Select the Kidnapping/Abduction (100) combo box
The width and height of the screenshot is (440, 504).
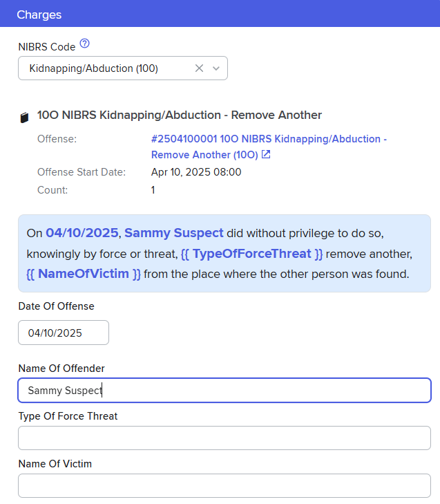click(104, 68)
